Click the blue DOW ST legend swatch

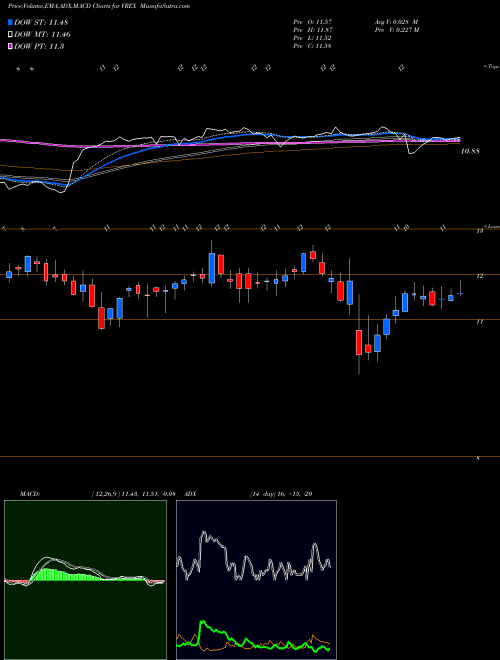pyautogui.click(x=10, y=22)
